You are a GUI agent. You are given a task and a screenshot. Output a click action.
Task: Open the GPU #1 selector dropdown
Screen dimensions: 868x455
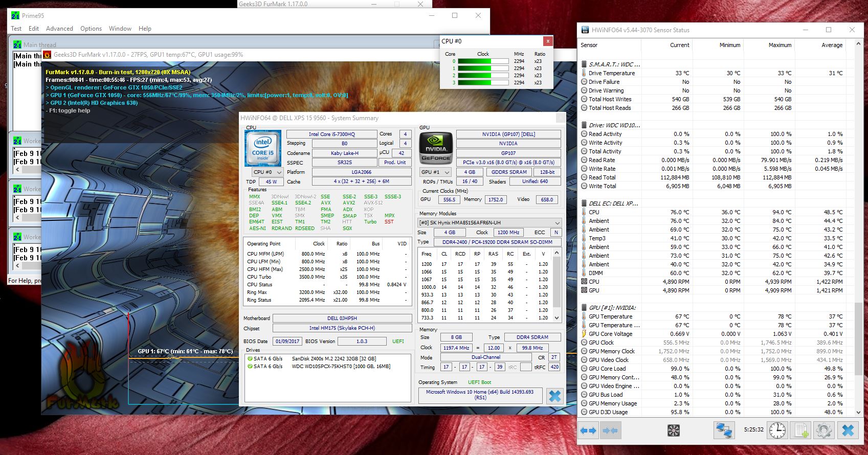coord(435,172)
